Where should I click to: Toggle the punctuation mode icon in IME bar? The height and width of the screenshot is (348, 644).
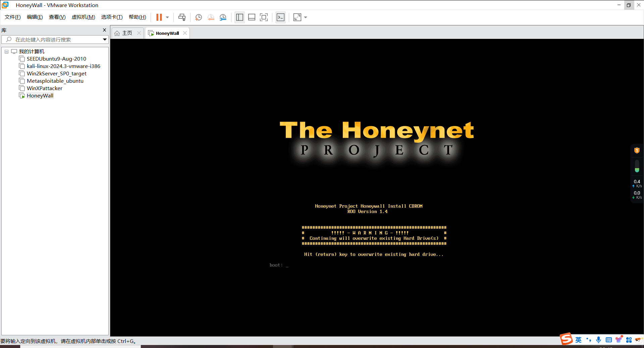(589, 340)
